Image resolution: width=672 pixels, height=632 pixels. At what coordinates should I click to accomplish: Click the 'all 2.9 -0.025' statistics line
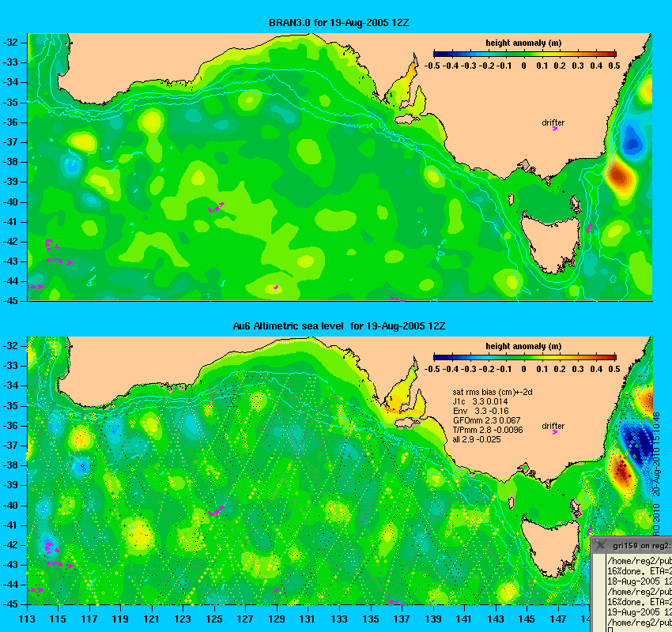(x=477, y=439)
